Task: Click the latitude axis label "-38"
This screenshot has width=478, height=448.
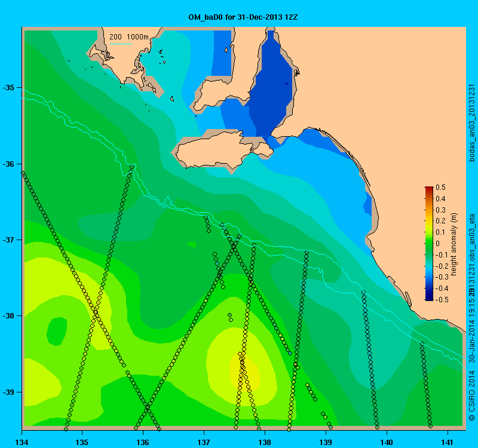Action: pyautogui.click(x=8, y=316)
